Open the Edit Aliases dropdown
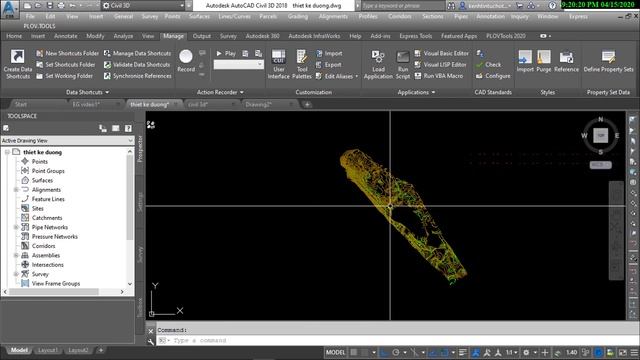The image size is (640, 360). [357, 76]
